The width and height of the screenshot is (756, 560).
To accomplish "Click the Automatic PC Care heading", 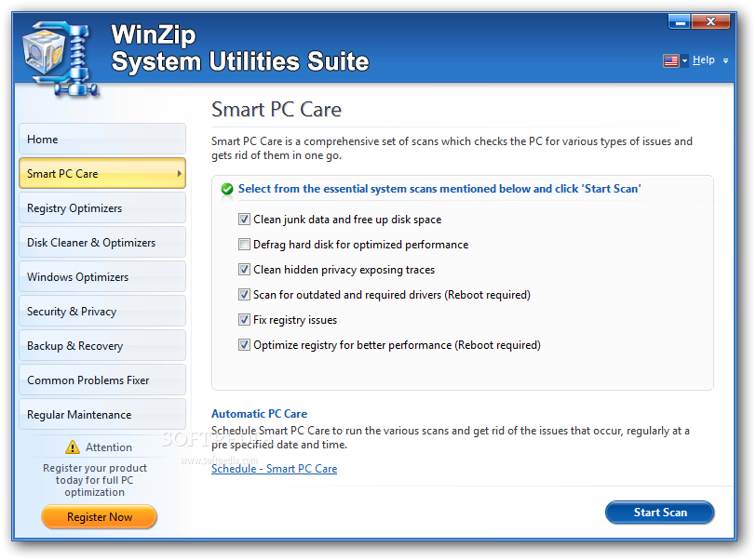I will pos(260,414).
